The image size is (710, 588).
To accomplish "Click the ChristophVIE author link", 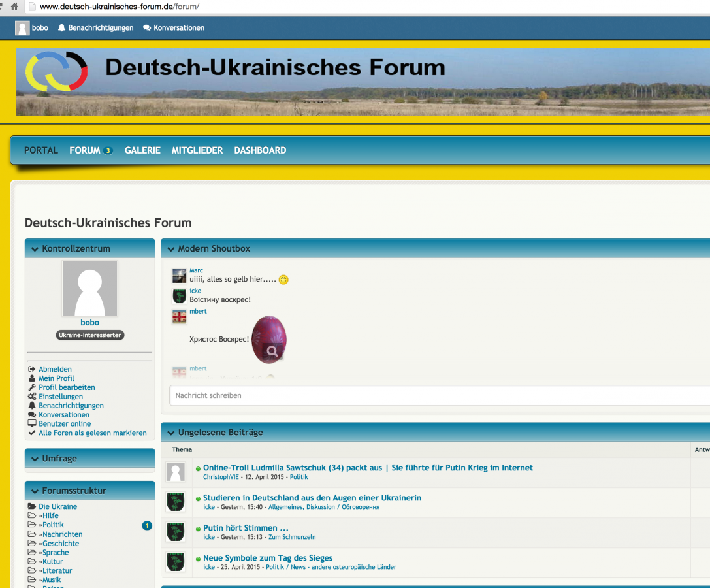I will (x=221, y=477).
